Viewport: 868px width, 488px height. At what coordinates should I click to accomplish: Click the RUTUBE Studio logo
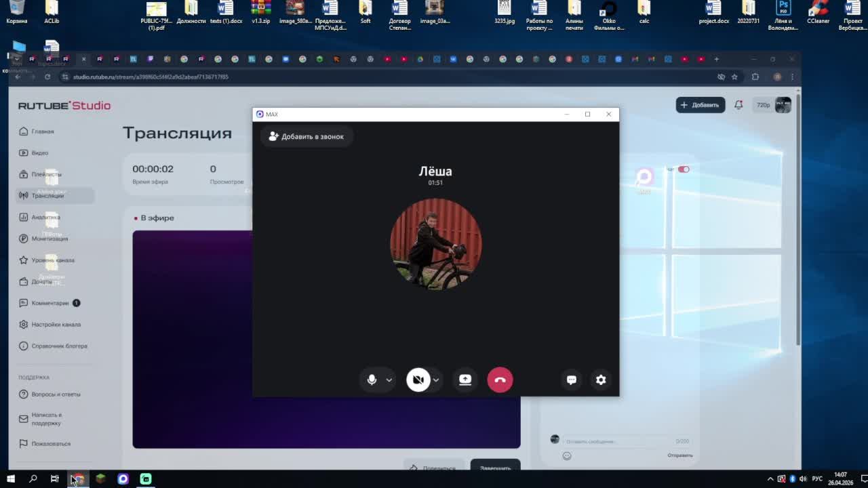point(64,106)
